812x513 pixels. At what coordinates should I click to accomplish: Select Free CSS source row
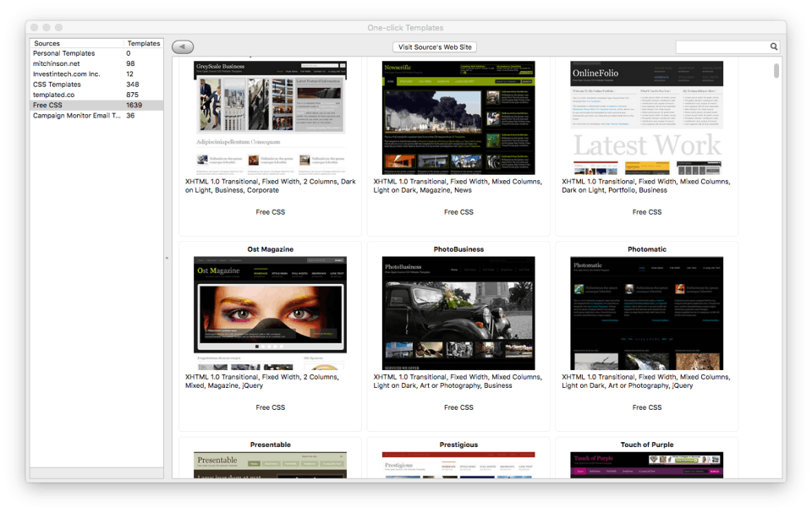coord(96,105)
